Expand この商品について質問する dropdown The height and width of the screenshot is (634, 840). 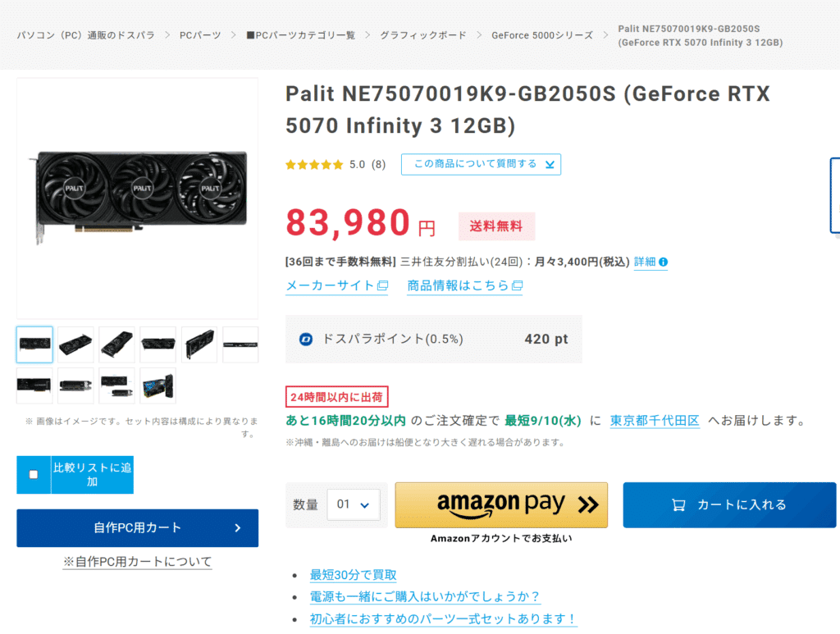coord(481,164)
